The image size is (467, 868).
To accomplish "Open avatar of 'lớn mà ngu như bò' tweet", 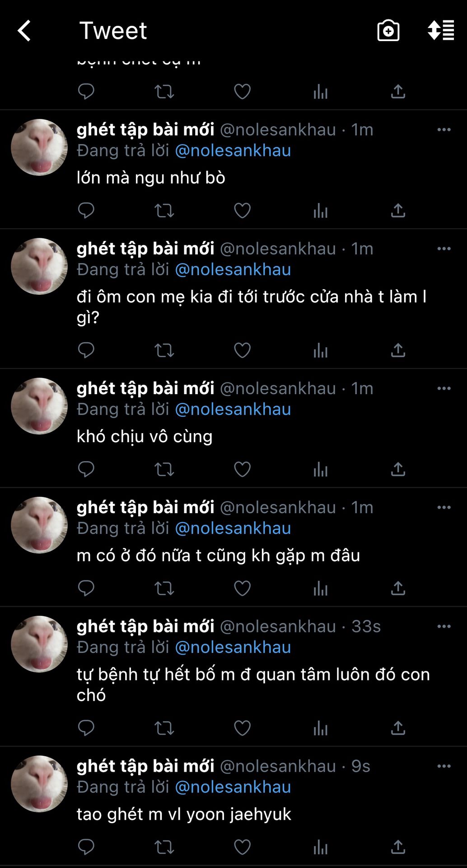I will [x=39, y=147].
